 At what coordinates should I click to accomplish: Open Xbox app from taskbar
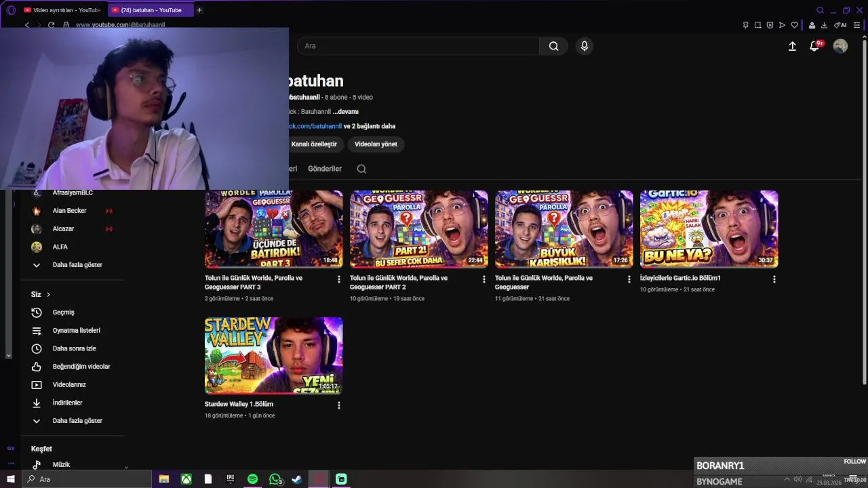(x=186, y=479)
